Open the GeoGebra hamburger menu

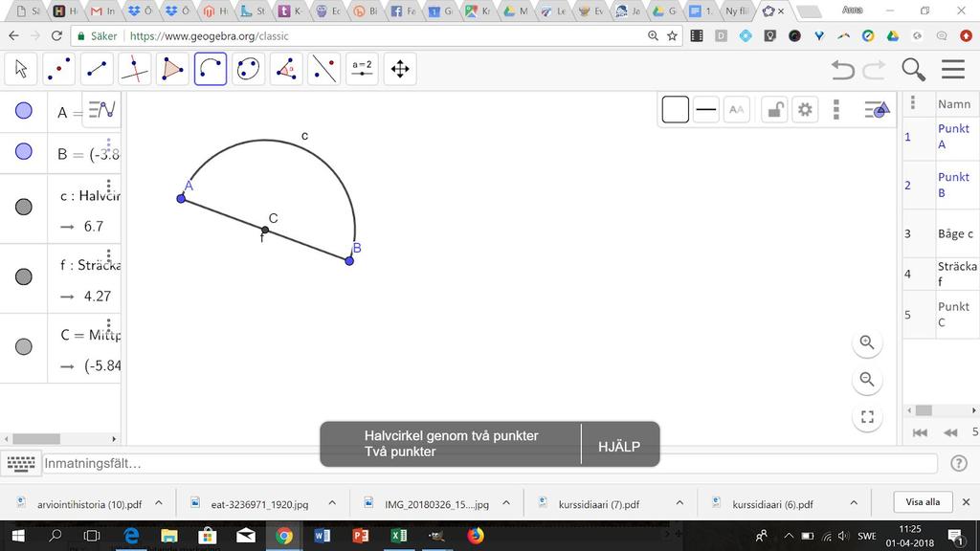(x=953, y=69)
